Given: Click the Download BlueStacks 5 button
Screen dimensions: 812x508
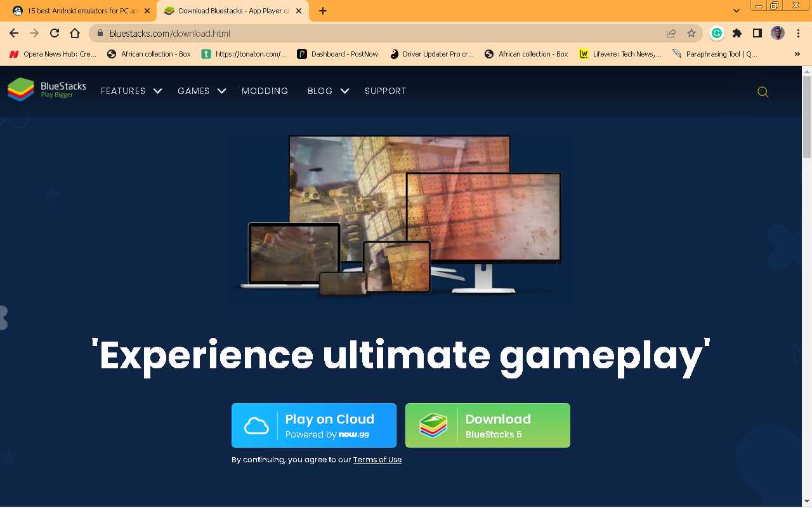Looking at the screenshot, I should click(488, 425).
